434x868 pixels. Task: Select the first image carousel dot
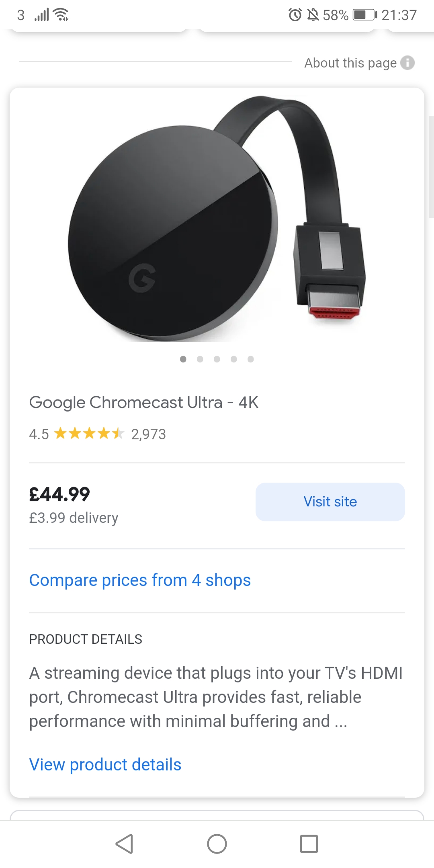[x=183, y=359]
